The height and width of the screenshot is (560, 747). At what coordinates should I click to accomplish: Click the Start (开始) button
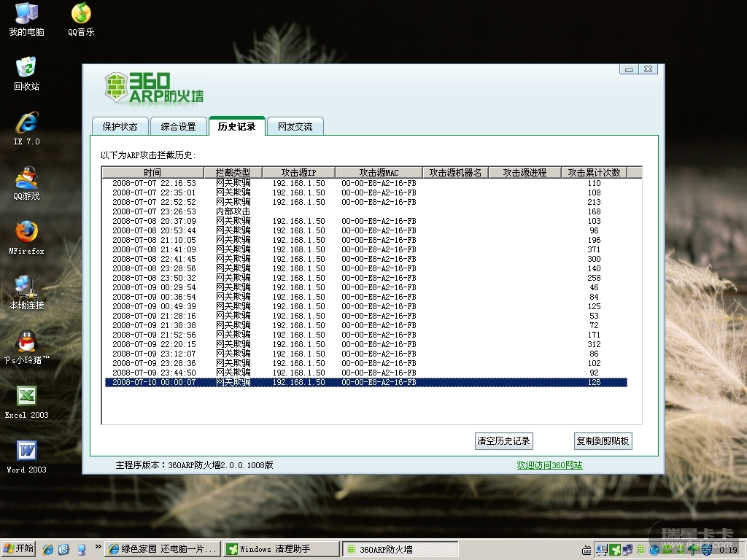19,549
